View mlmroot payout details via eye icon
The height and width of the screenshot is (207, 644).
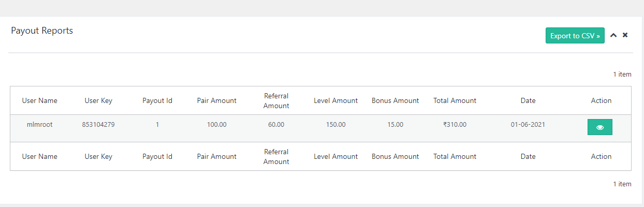pos(599,127)
